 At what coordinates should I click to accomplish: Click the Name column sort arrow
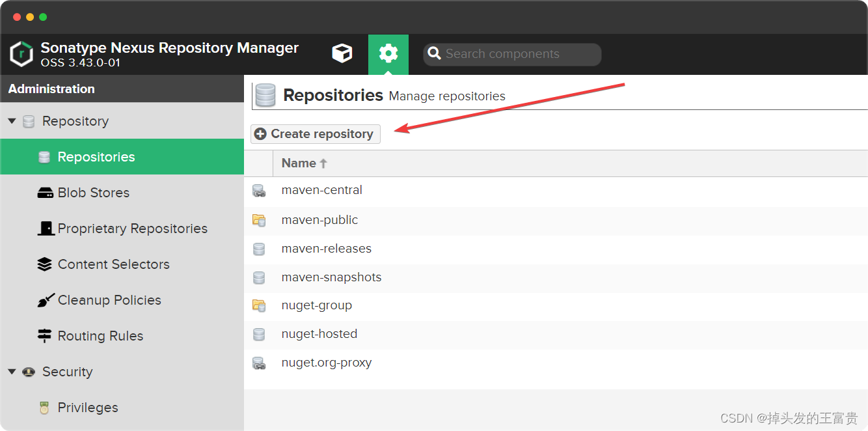tap(323, 163)
